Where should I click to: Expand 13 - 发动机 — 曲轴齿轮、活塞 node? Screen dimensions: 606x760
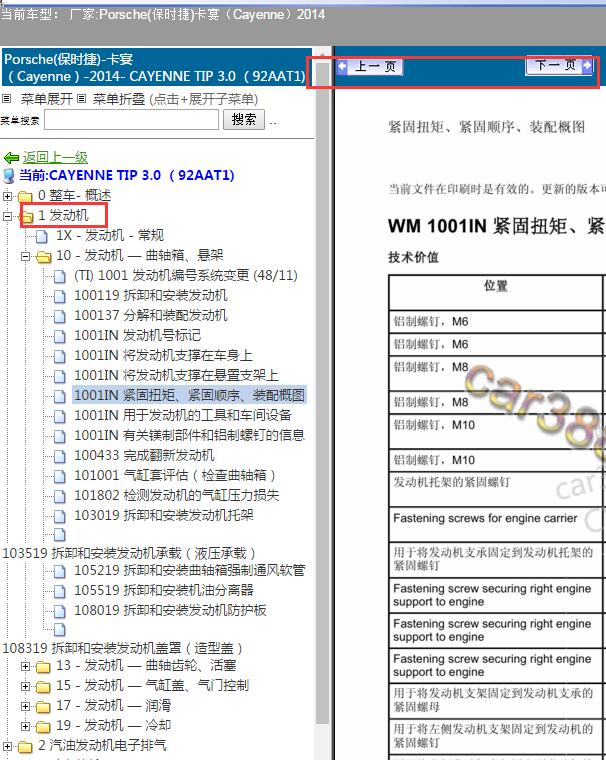coord(25,667)
